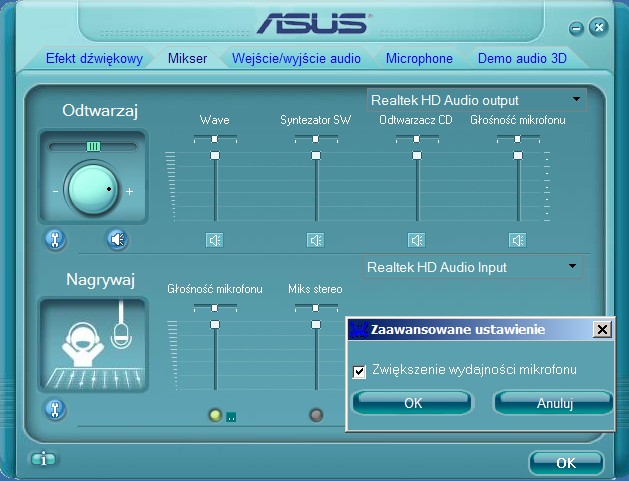629x481 pixels.
Task: Mute the Odtwarzacz CD channel
Action: click(x=417, y=240)
